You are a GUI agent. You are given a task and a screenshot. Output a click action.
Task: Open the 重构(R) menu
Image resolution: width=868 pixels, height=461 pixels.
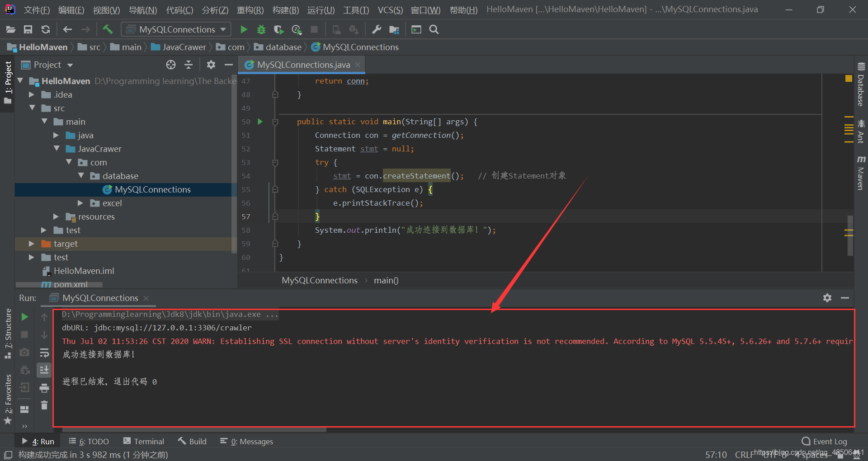pyautogui.click(x=250, y=10)
